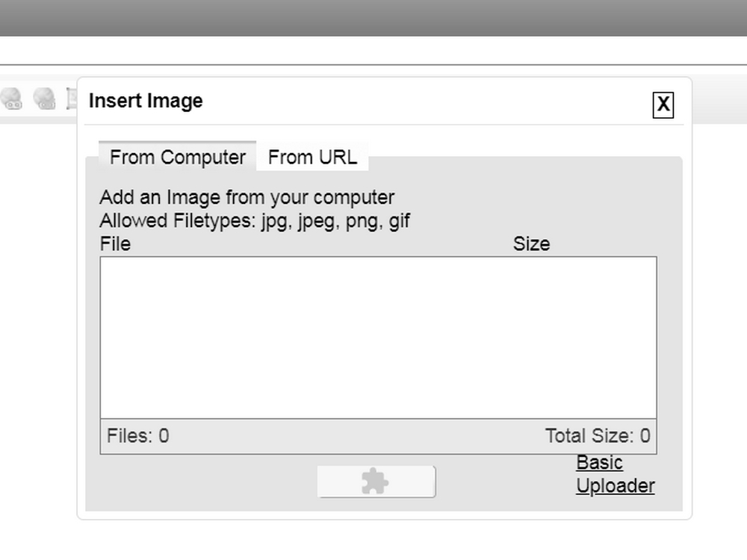Click the Add an Image instruction text
The width and height of the screenshot is (747, 560).
coord(247,197)
